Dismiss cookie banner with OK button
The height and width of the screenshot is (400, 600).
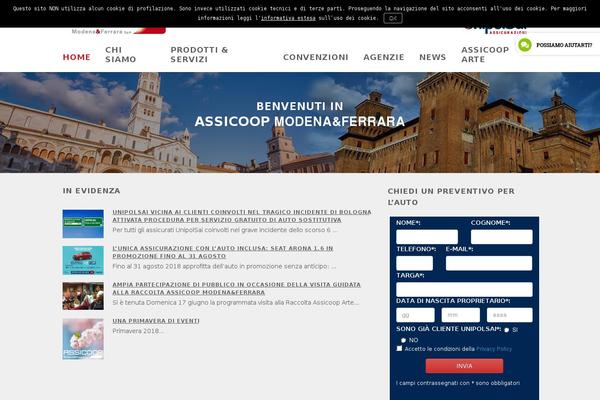(x=393, y=18)
